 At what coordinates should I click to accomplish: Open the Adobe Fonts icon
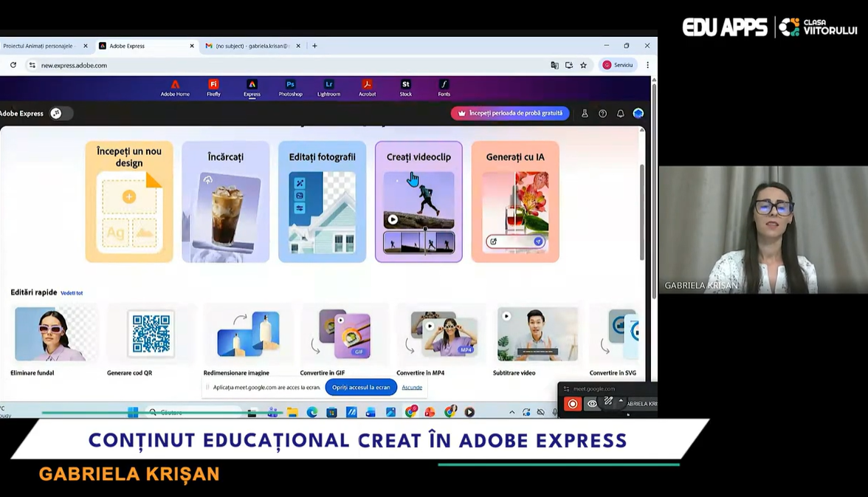coord(444,88)
